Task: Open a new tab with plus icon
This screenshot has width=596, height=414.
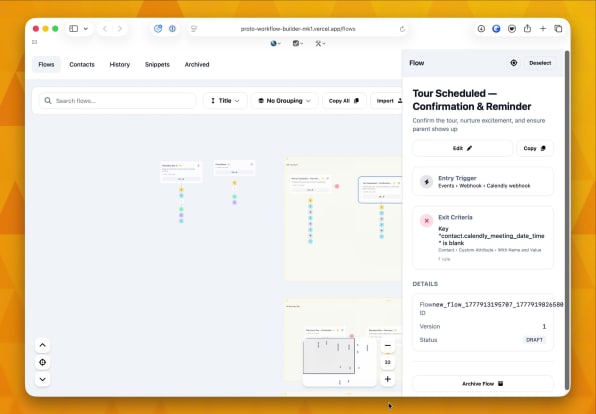Action: coord(543,29)
